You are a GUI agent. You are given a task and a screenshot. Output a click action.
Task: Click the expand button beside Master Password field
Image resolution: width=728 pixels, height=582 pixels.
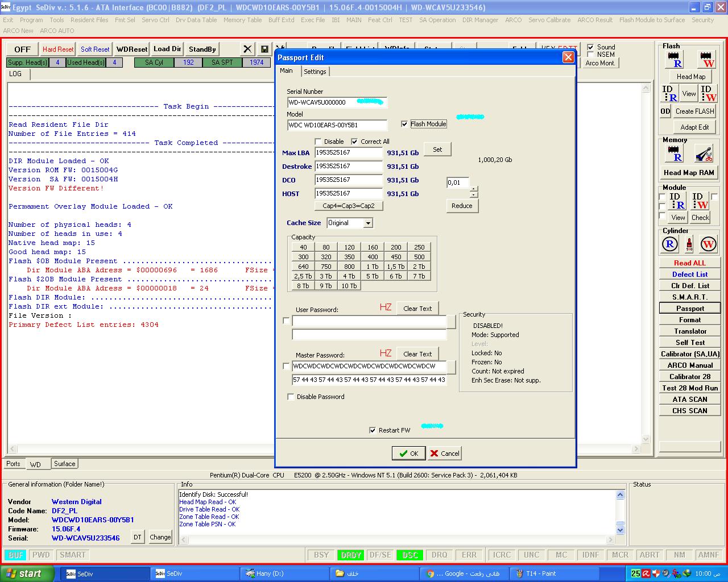[x=452, y=367]
